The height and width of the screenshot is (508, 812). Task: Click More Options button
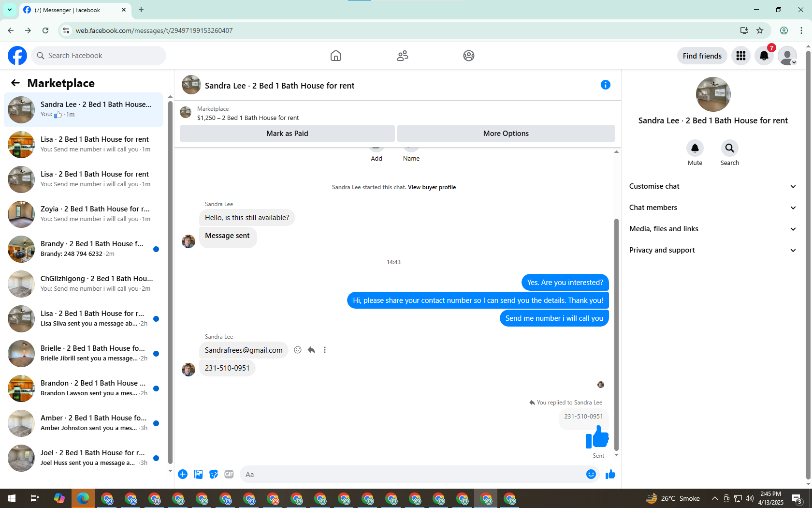(x=506, y=134)
